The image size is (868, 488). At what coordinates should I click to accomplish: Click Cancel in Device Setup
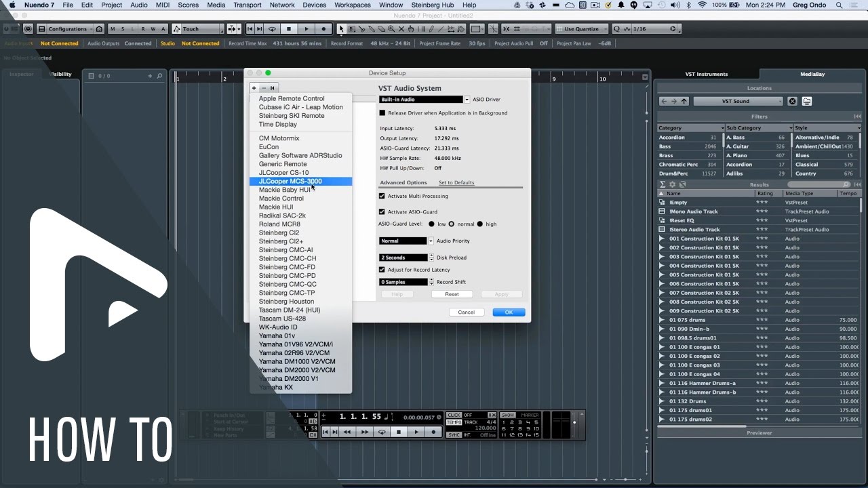[x=466, y=312]
